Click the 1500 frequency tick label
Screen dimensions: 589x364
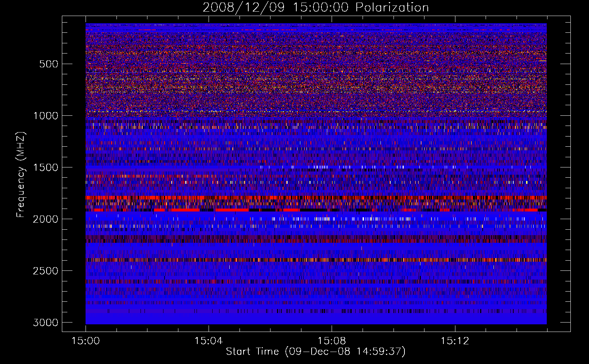pyautogui.click(x=46, y=167)
